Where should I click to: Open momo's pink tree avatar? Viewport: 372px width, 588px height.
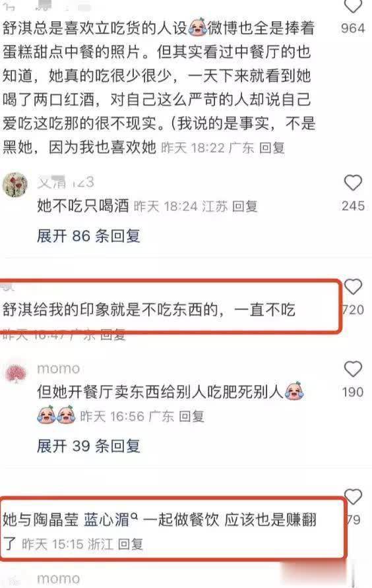16,374
